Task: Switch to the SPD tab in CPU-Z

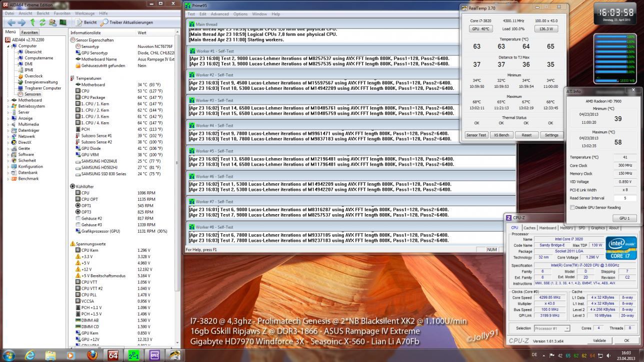Action: click(x=581, y=228)
